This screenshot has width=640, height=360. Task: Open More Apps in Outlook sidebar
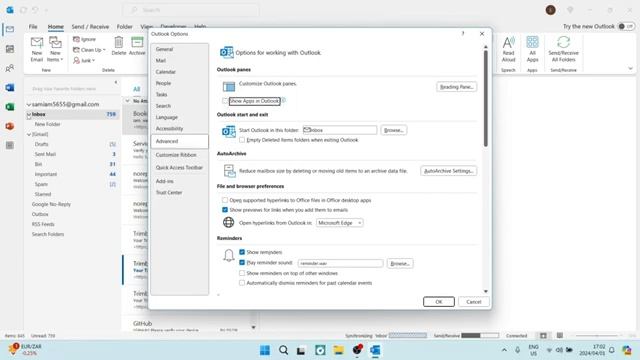pos(10,145)
